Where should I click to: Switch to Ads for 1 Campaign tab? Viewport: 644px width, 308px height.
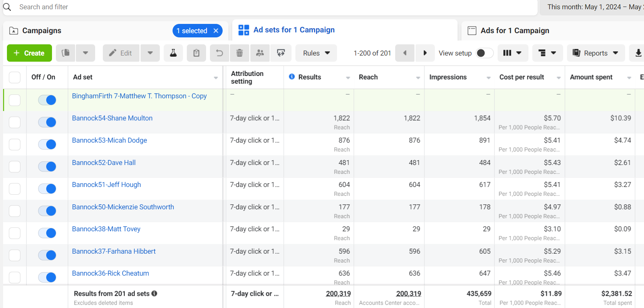click(515, 30)
